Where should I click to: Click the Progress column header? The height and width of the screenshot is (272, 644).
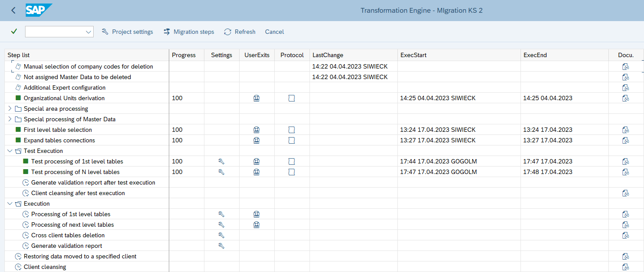[186, 55]
